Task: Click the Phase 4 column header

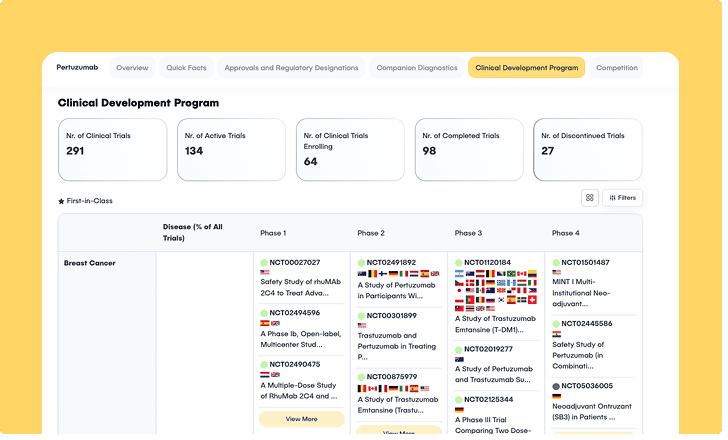Action: [x=566, y=233]
